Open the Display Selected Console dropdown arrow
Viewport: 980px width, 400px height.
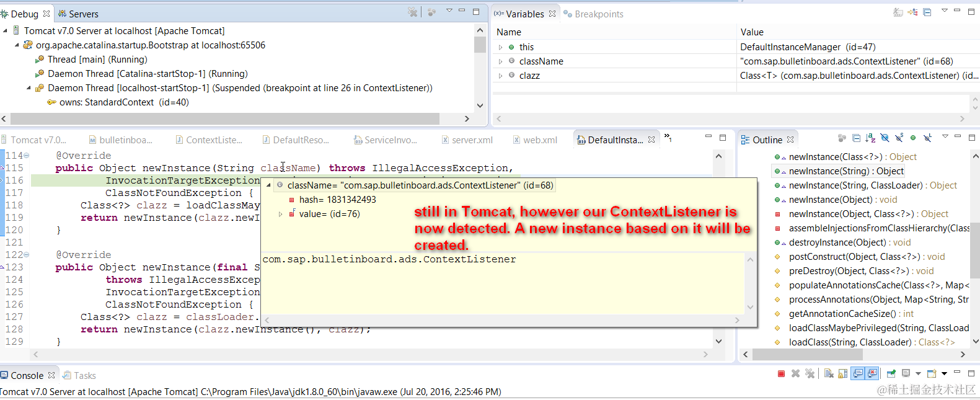(918, 373)
